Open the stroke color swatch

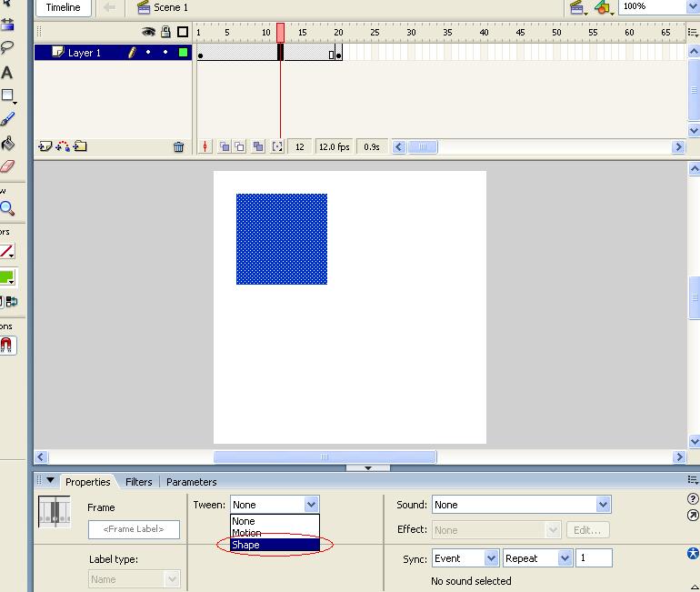tap(7, 251)
